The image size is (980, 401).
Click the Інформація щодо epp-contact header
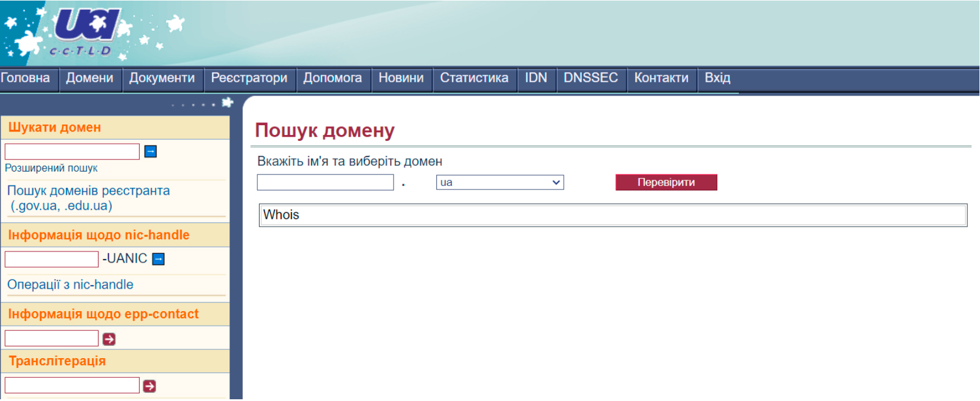point(115,314)
